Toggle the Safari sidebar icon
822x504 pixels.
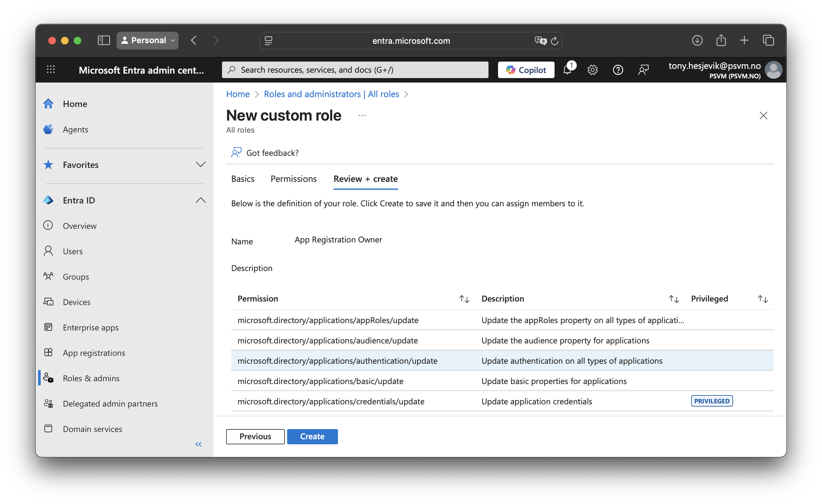tap(104, 41)
